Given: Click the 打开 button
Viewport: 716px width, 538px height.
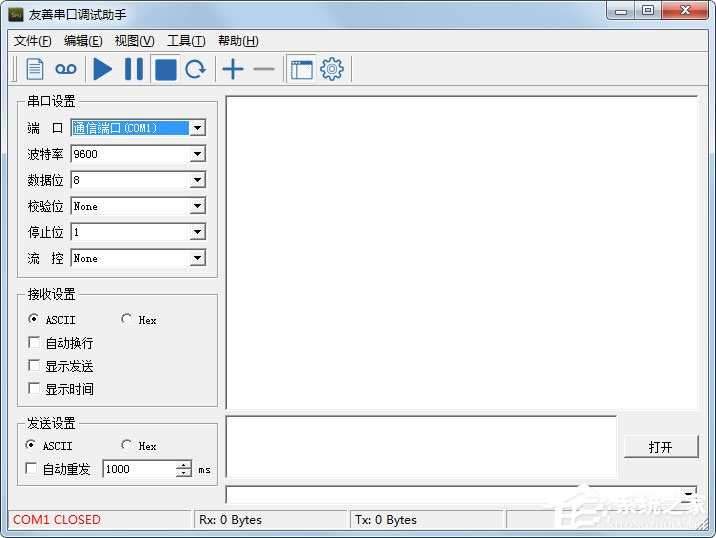Looking at the screenshot, I should 660,447.
